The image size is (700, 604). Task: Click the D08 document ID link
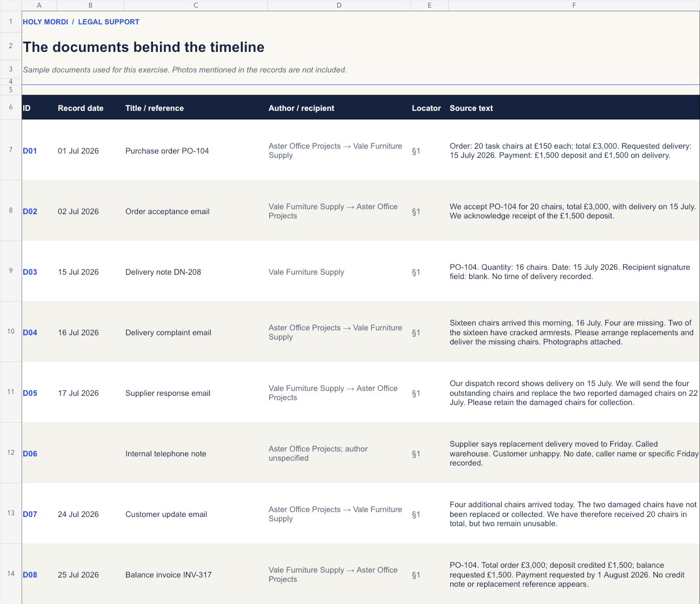coord(30,575)
